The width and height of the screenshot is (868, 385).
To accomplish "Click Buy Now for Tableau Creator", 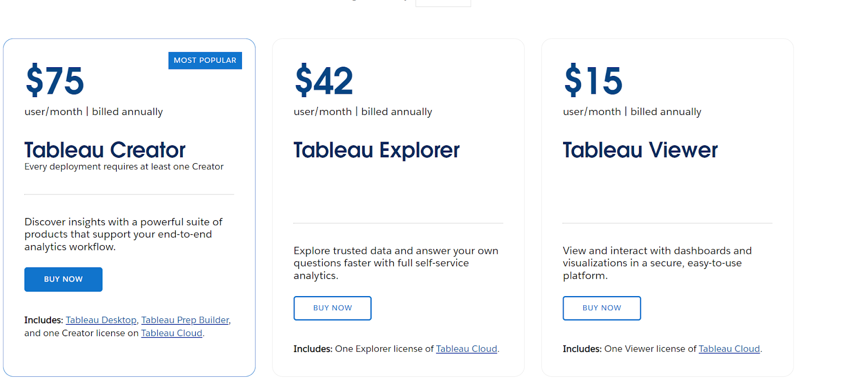I will [x=63, y=279].
